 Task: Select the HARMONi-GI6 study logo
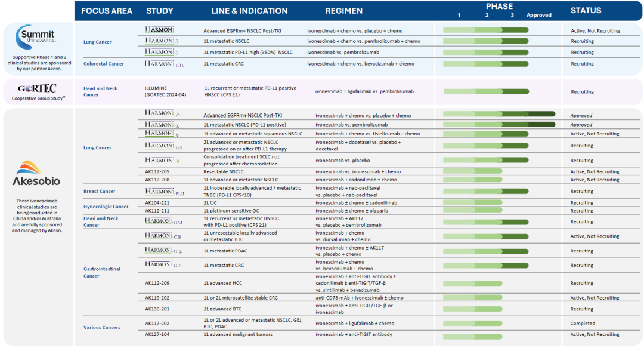[x=163, y=264]
